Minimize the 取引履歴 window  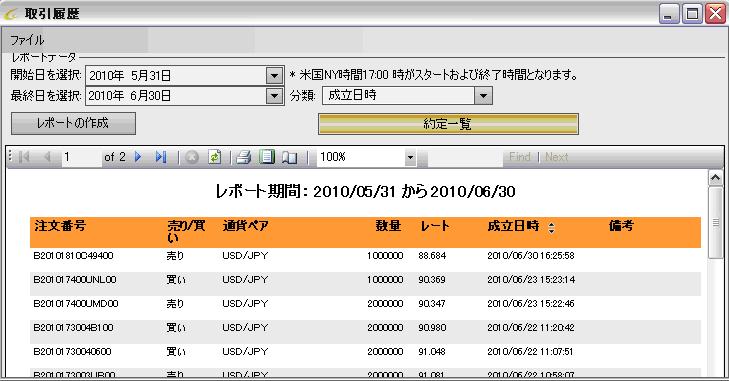[669, 13]
